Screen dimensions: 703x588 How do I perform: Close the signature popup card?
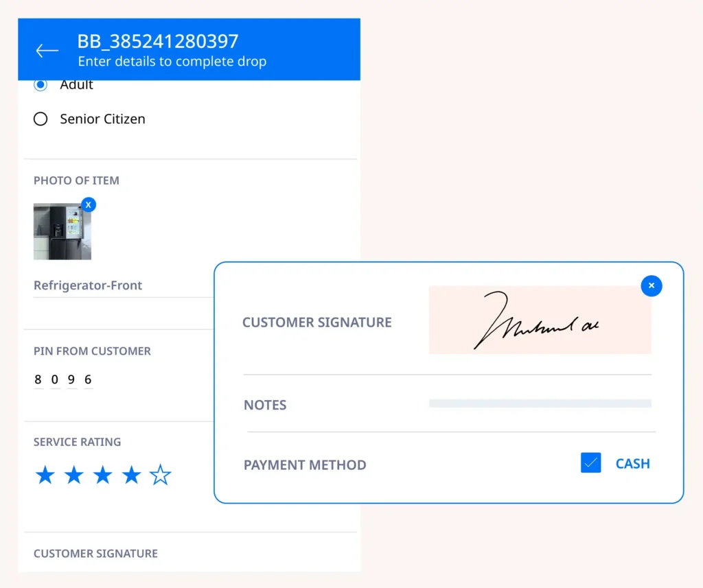(651, 285)
